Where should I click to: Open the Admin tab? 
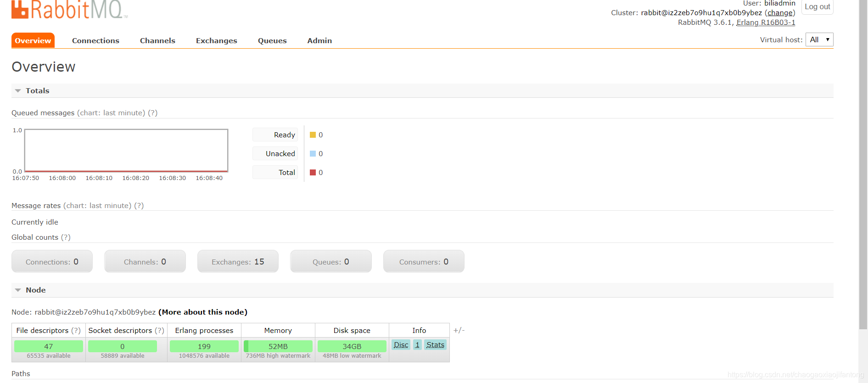coord(319,40)
